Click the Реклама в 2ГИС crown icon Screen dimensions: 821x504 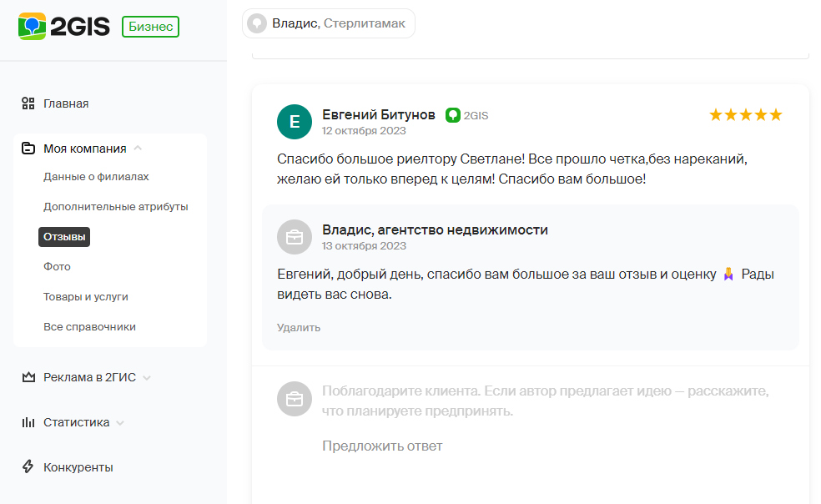(x=28, y=376)
